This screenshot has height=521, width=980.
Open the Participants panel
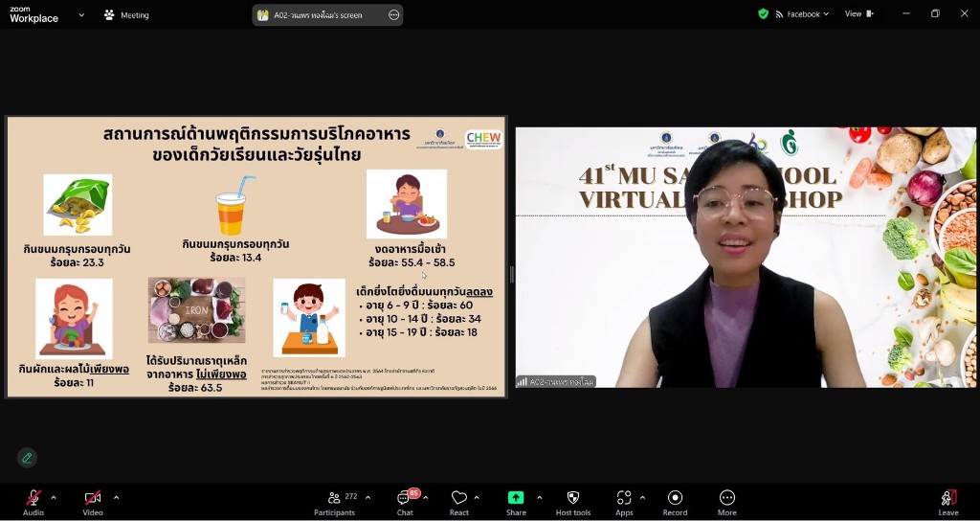coord(334,502)
